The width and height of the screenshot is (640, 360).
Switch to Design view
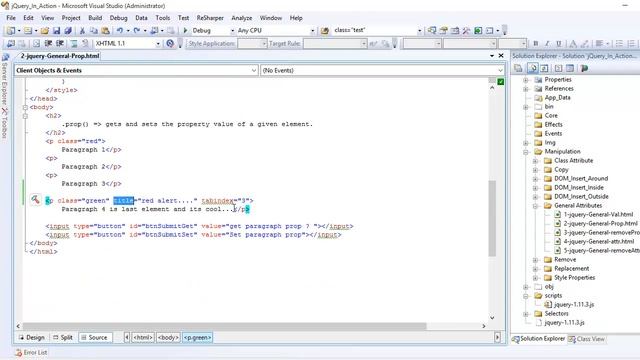pyautogui.click(x=31, y=338)
